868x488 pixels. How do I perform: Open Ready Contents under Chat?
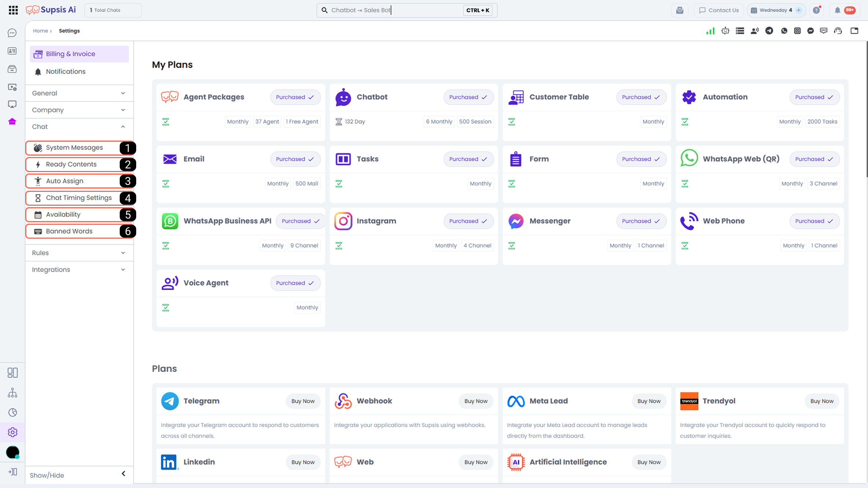(x=79, y=164)
